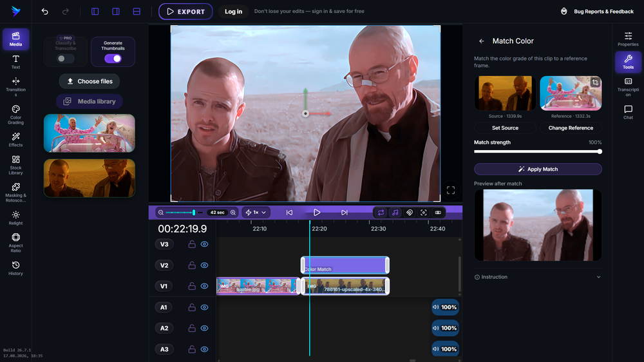Zoom in the timeline
The image size is (644, 362).
tap(233, 213)
